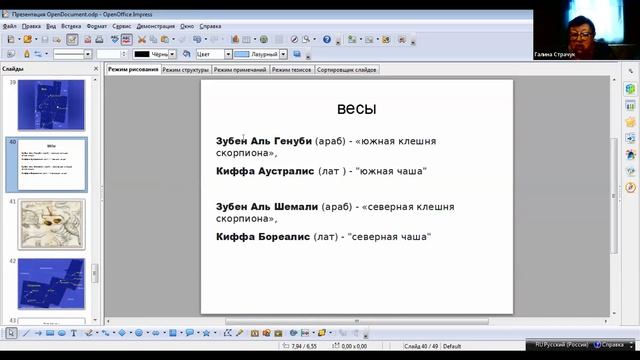Select slide 39 thumbnail
640x360 pixels.
click(51, 105)
